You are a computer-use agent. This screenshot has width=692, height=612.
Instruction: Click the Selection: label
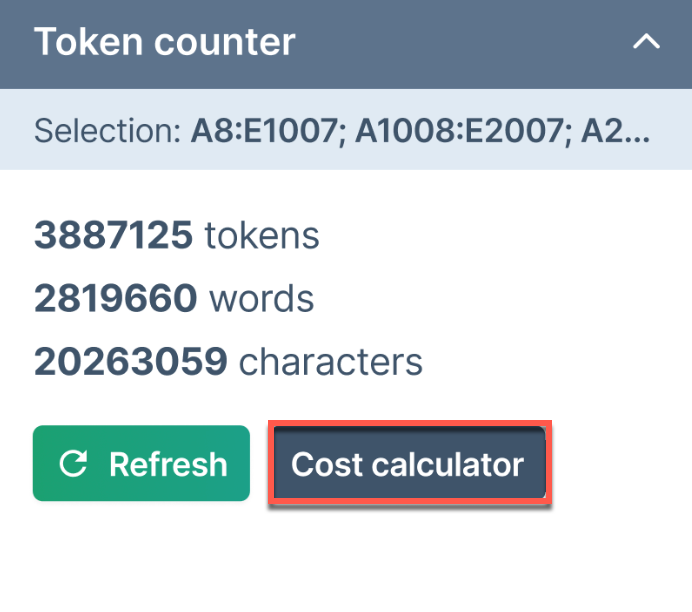pos(107,131)
